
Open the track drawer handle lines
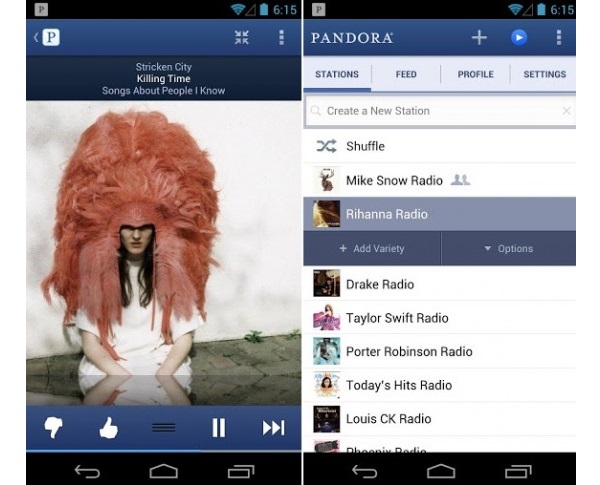tap(163, 428)
